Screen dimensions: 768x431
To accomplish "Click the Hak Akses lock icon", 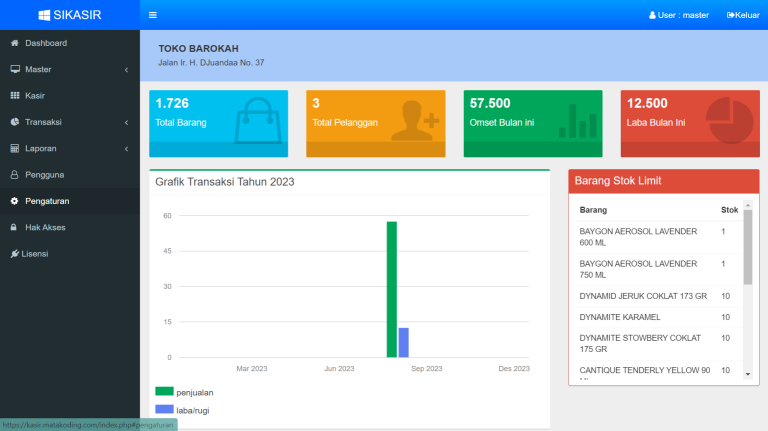I will pyautogui.click(x=14, y=227).
